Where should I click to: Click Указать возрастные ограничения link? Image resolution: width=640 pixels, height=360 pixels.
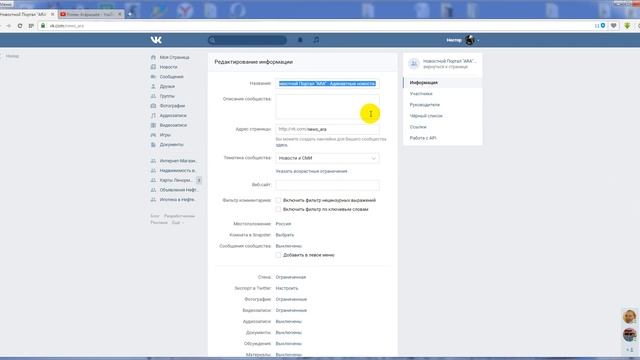[311, 171]
